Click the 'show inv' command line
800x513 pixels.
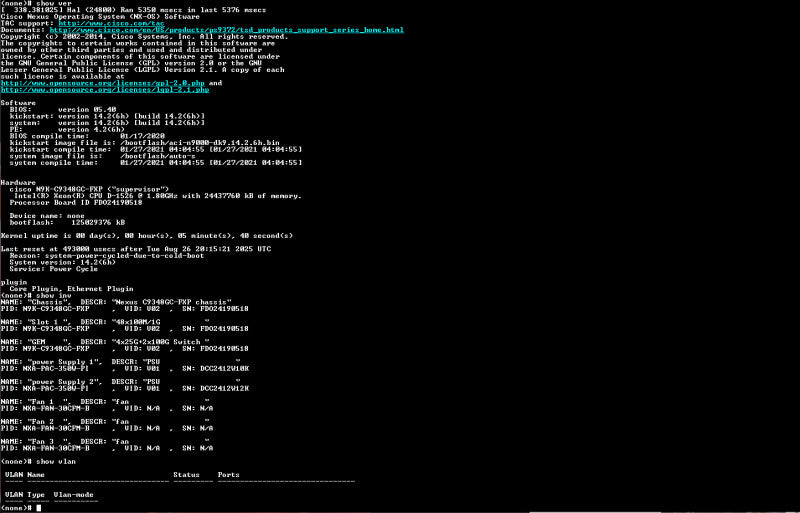(36, 296)
